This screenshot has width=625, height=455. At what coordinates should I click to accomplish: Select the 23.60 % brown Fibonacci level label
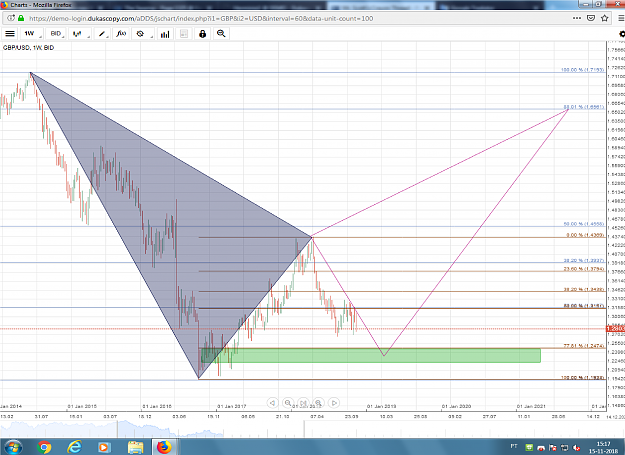[x=584, y=269]
